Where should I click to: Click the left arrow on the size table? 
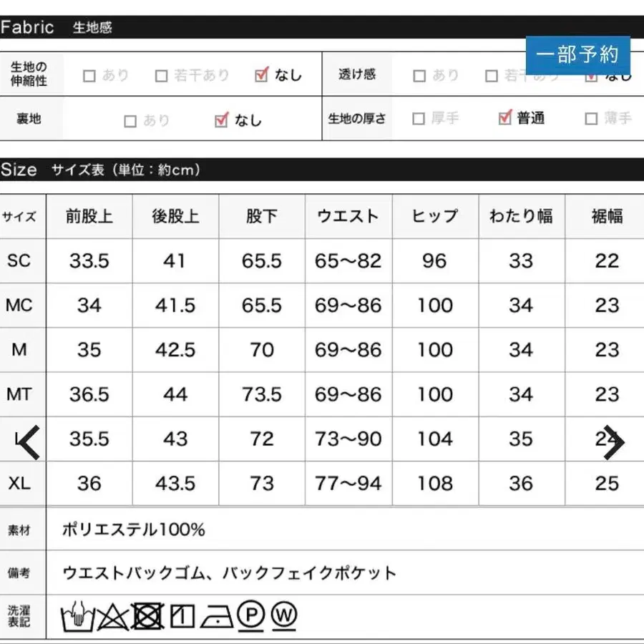[27, 441]
